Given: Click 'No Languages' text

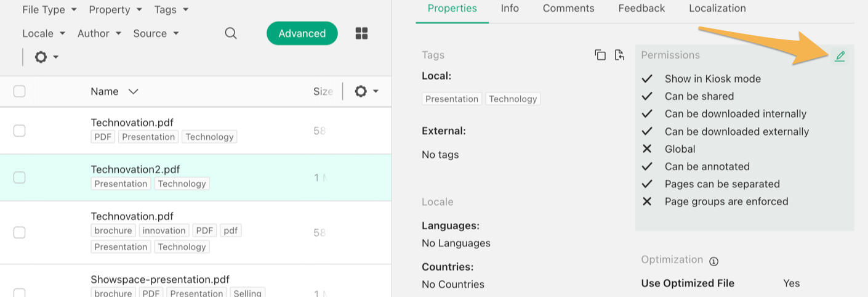Looking at the screenshot, I should pos(456,243).
